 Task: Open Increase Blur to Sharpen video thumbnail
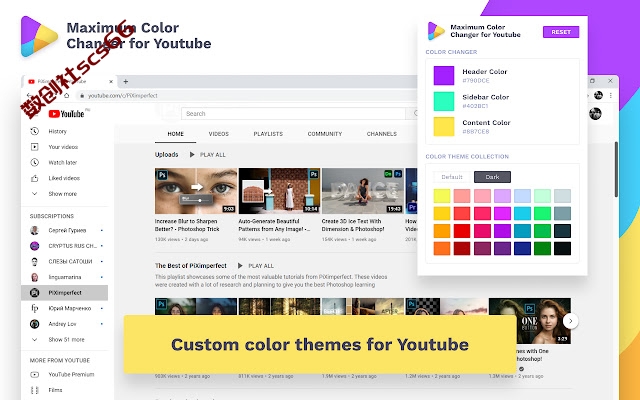(x=196, y=191)
